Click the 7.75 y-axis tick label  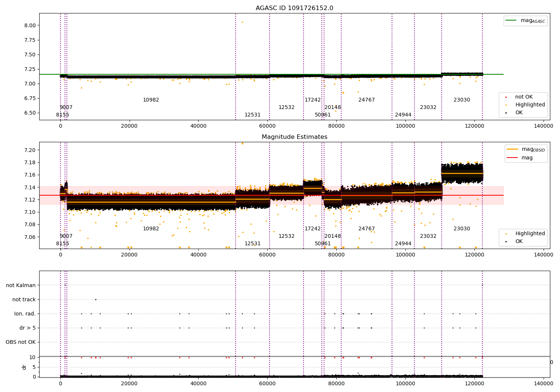[x=30, y=40]
